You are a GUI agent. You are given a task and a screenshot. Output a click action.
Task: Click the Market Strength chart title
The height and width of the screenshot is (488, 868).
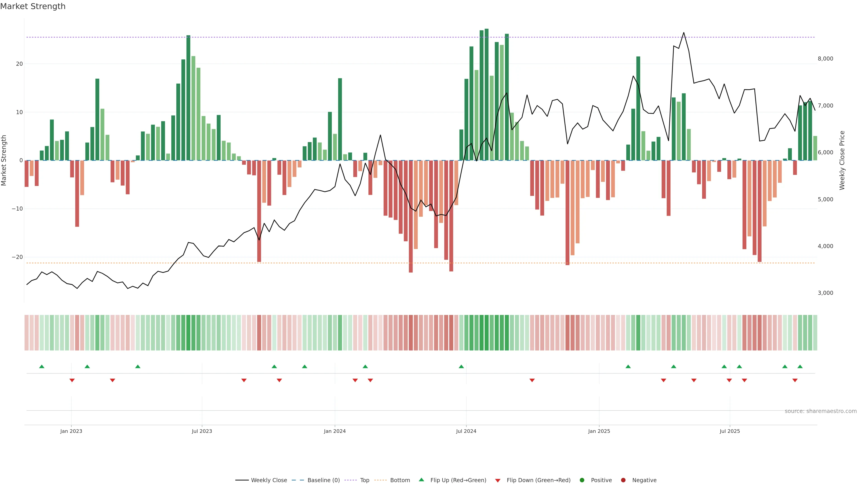click(33, 6)
